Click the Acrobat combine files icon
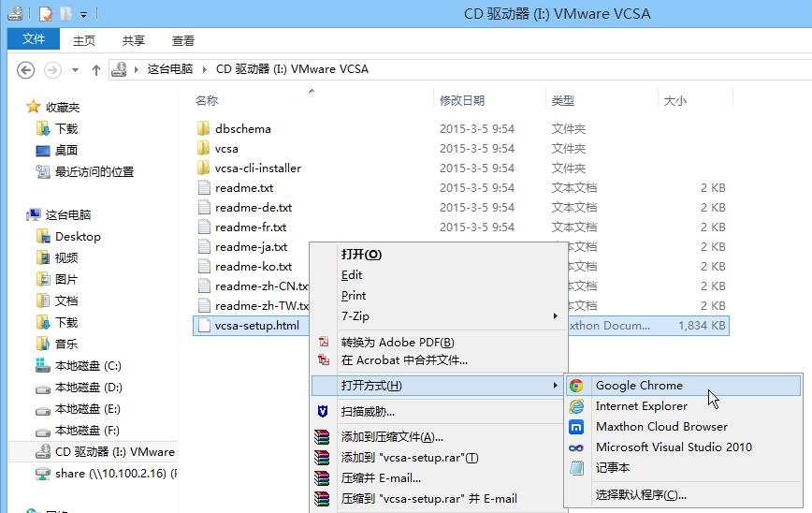 [x=324, y=359]
